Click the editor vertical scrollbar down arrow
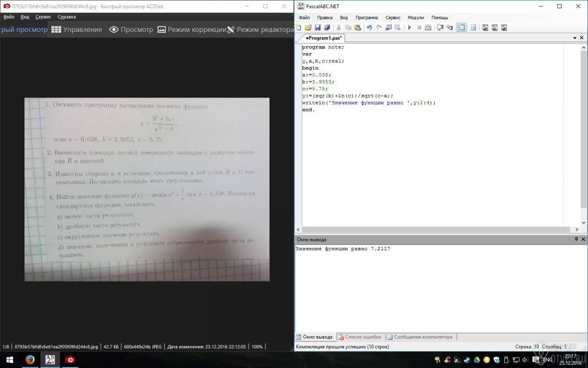Viewport: 588px width, 368px height. [x=583, y=223]
